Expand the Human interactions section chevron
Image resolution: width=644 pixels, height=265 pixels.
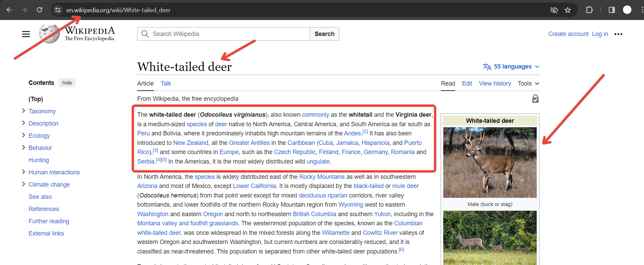coord(23,172)
